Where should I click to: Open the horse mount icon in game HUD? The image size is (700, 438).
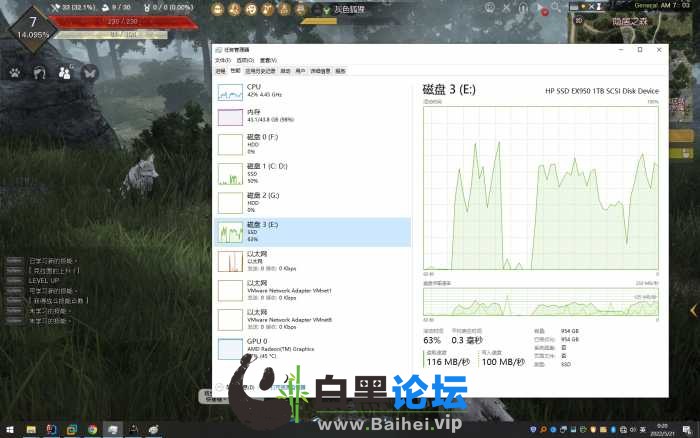40,72
